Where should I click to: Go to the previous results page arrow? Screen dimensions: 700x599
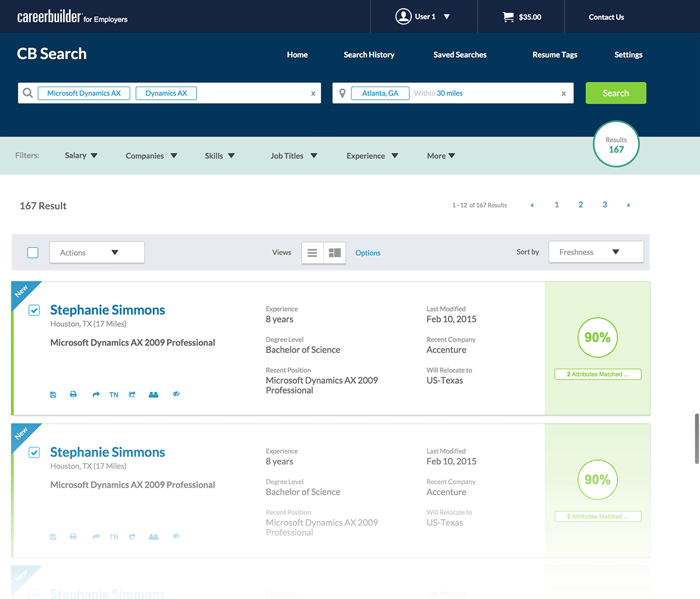click(x=532, y=205)
